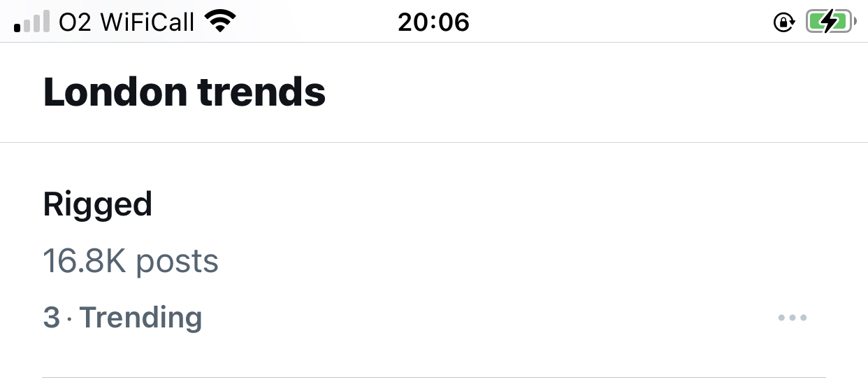Click the London trends heading
The image size is (868, 389).
(185, 92)
